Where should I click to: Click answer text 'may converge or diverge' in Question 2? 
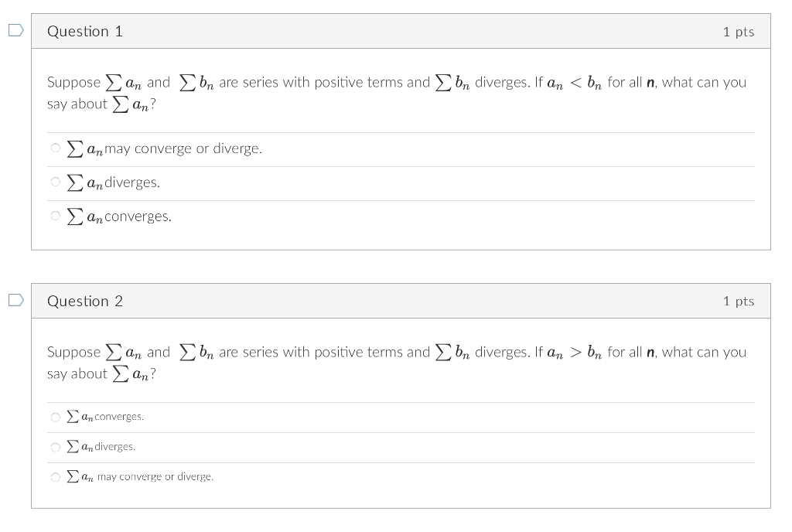(155, 476)
